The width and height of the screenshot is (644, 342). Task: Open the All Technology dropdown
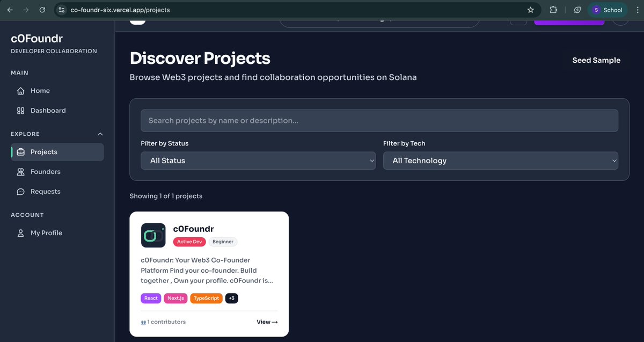click(x=501, y=161)
